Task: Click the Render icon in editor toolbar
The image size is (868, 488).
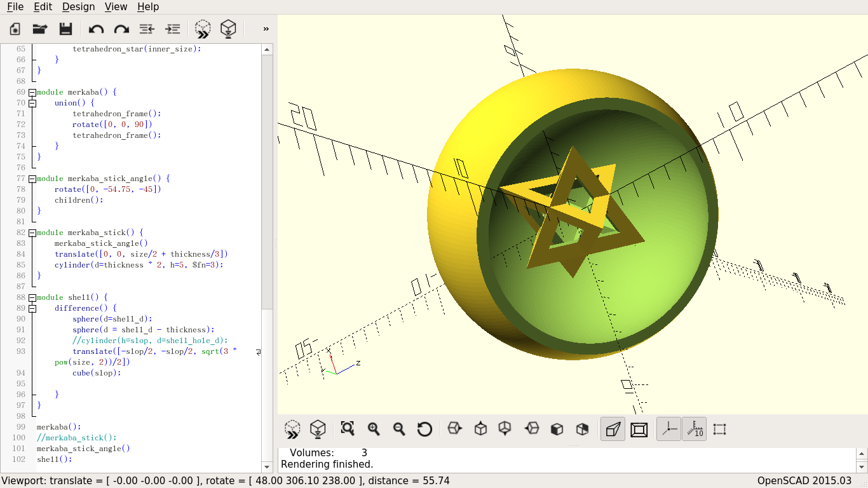Action: pyautogui.click(x=228, y=29)
